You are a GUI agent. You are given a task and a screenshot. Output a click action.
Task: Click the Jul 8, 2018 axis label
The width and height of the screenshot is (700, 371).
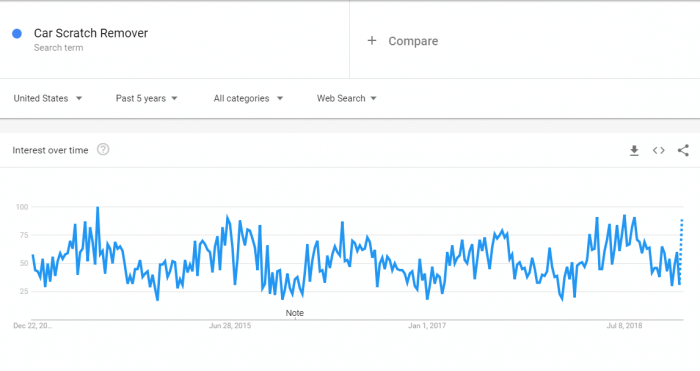pos(624,325)
